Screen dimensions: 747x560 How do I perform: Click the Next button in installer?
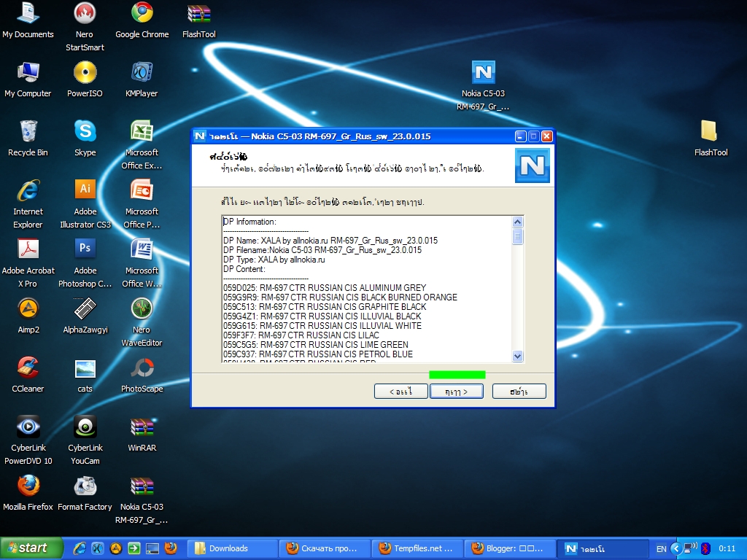pos(457,392)
